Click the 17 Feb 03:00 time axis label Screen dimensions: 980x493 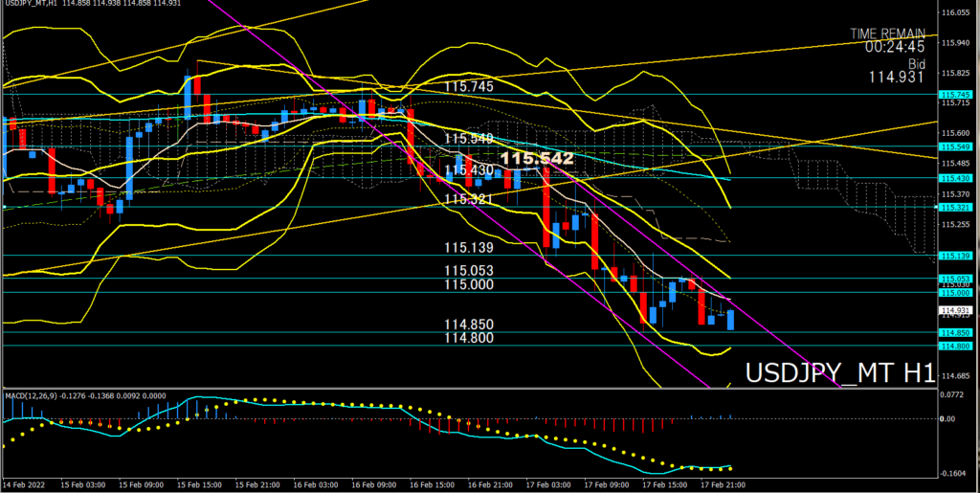(546, 485)
